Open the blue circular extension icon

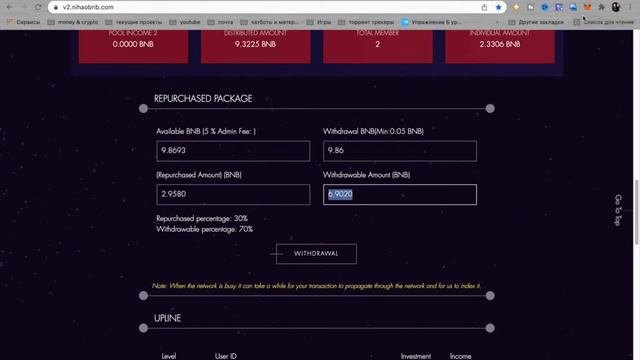pyautogui.click(x=545, y=7)
